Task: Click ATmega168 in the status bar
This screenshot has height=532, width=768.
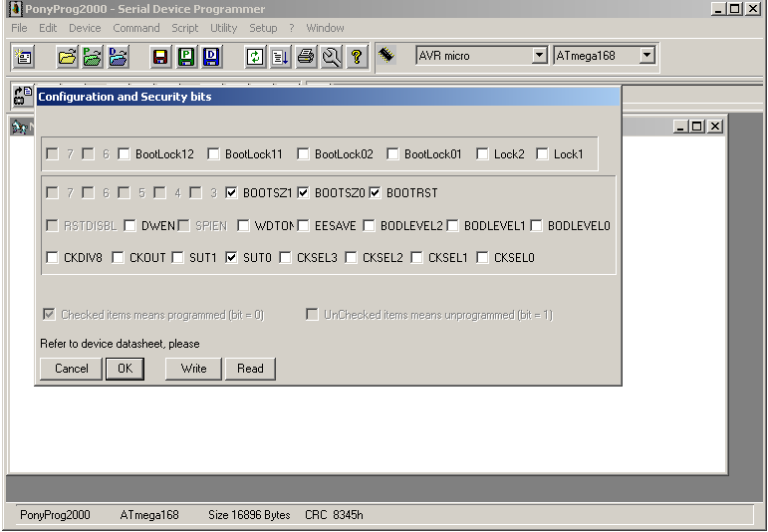Action: pos(149,515)
